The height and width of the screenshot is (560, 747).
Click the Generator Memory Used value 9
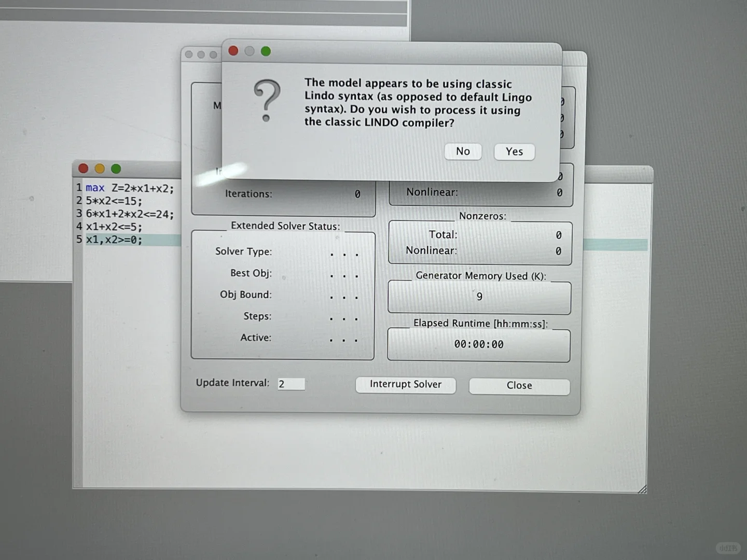[x=479, y=297]
